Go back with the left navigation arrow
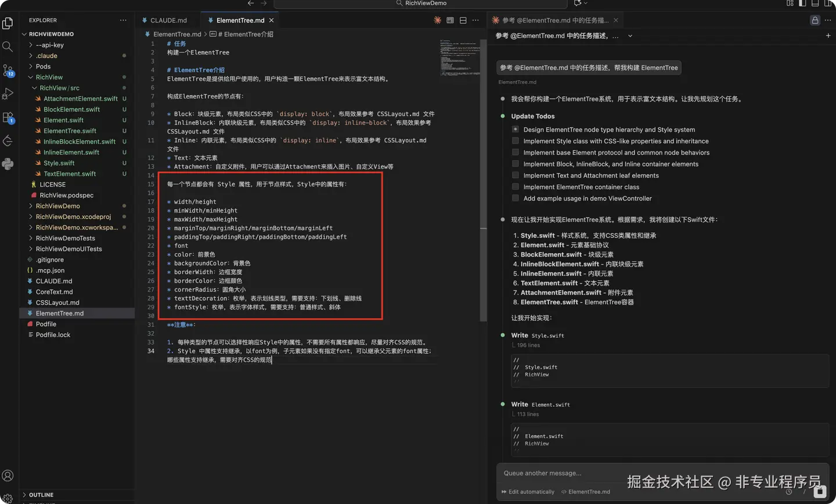This screenshot has height=504, width=836. [251, 3]
